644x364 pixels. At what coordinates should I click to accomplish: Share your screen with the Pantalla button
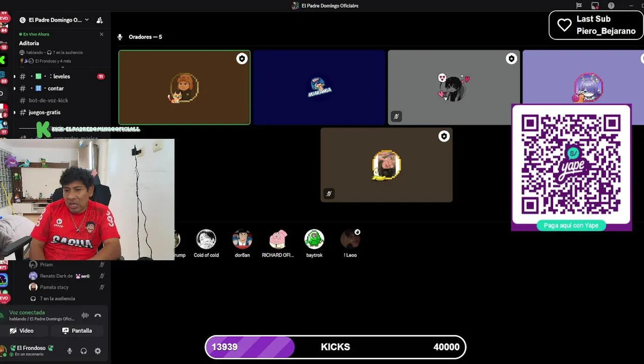pyautogui.click(x=77, y=331)
